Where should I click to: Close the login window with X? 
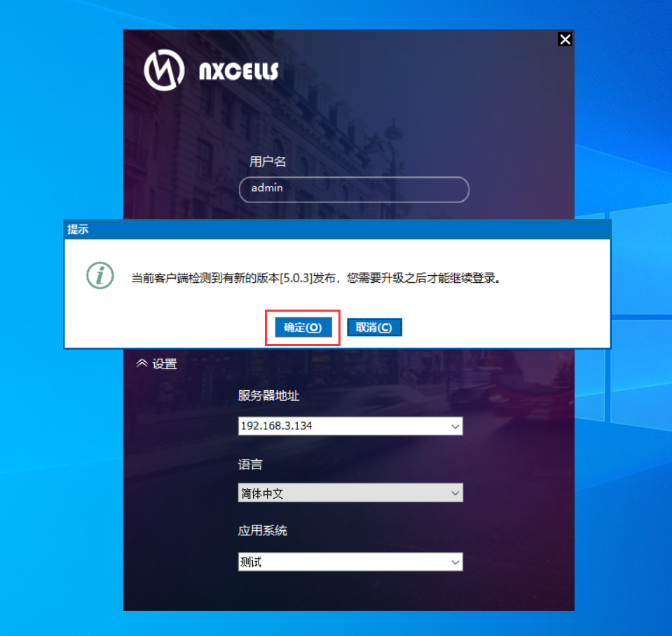point(565,39)
